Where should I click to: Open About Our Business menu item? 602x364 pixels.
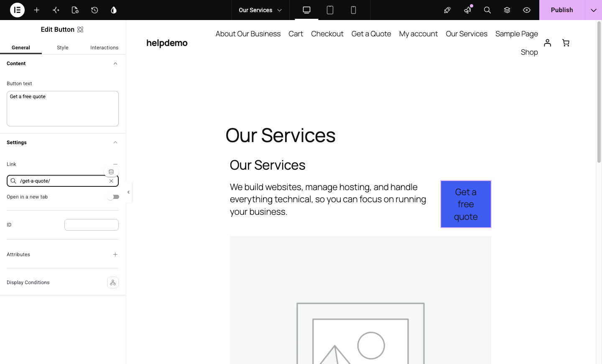coord(248,33)
